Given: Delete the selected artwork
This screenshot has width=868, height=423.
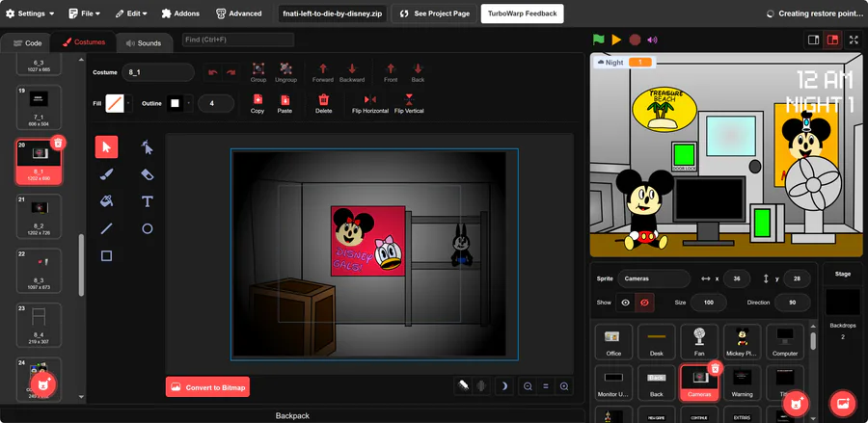Looking at the screenshot, I should pyautogui.click(x=324, y=103).
